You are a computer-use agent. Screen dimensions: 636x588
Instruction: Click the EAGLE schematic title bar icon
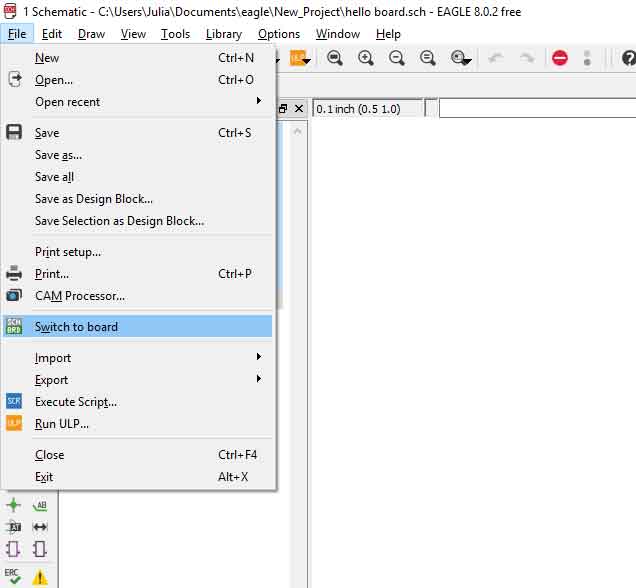click(x=10, y=11)
